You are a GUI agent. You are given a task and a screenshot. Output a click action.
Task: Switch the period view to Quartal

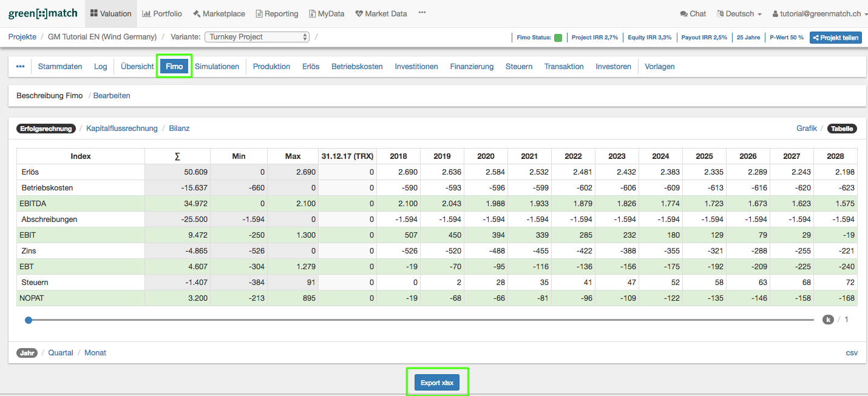[61, 352]
